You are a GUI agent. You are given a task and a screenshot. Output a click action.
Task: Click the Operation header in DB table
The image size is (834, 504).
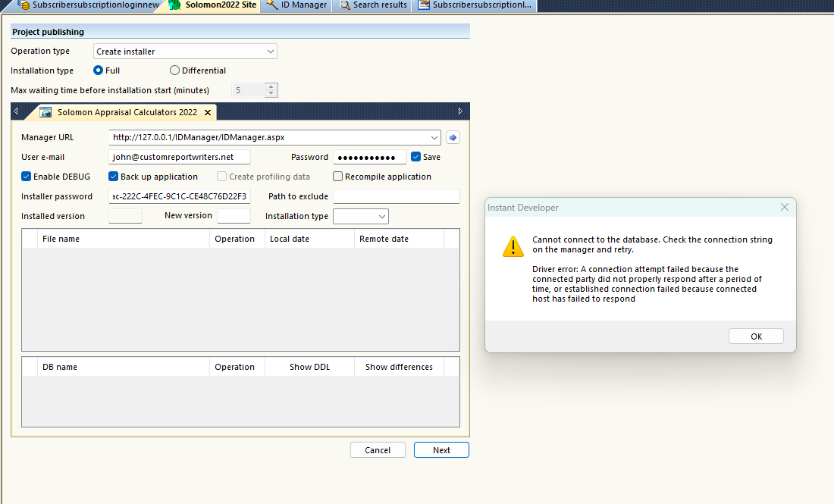coord(237,367)
